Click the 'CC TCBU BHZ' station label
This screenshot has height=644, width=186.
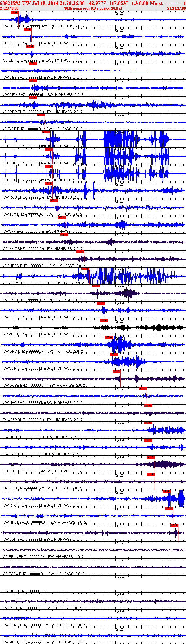point(15,574)
